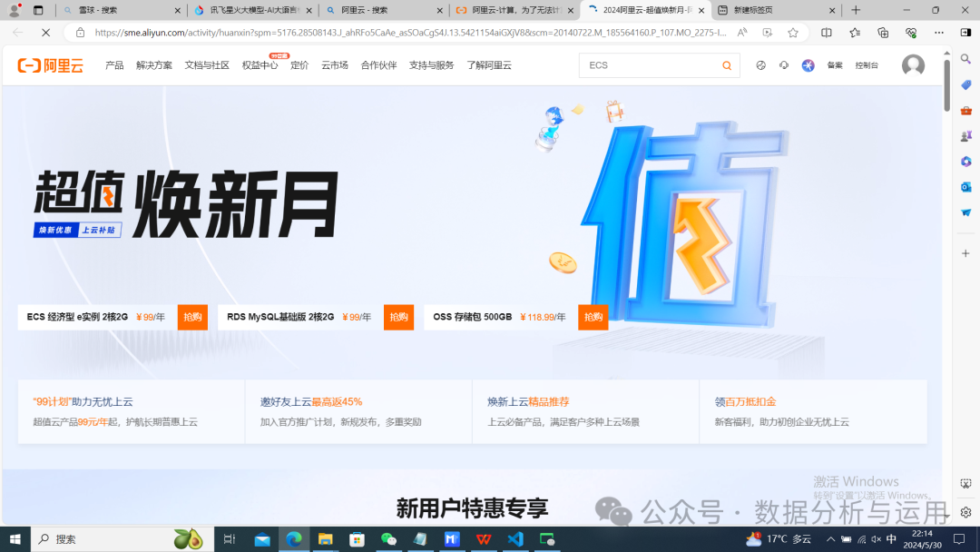Click the browser address bar URL

point(410,33)
